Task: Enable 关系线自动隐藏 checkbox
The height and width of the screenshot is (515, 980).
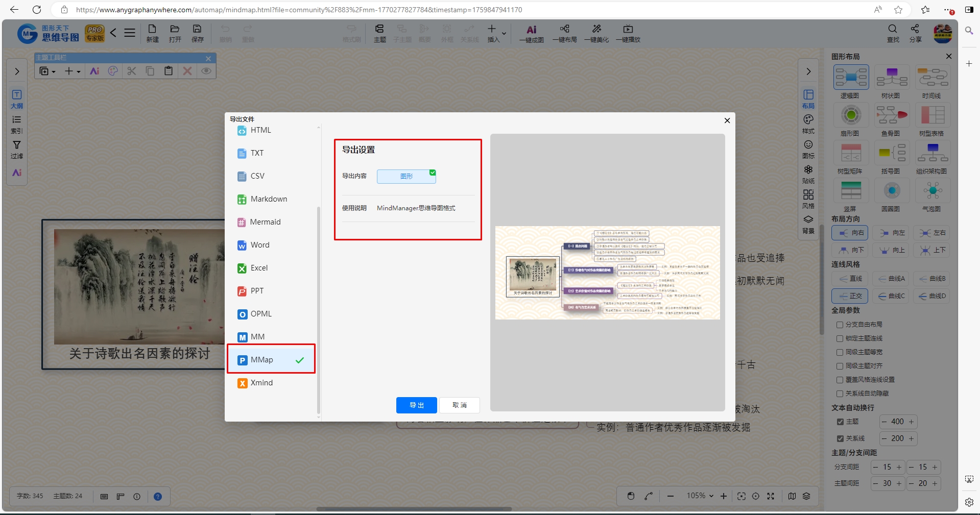Action: pos(840,394)
